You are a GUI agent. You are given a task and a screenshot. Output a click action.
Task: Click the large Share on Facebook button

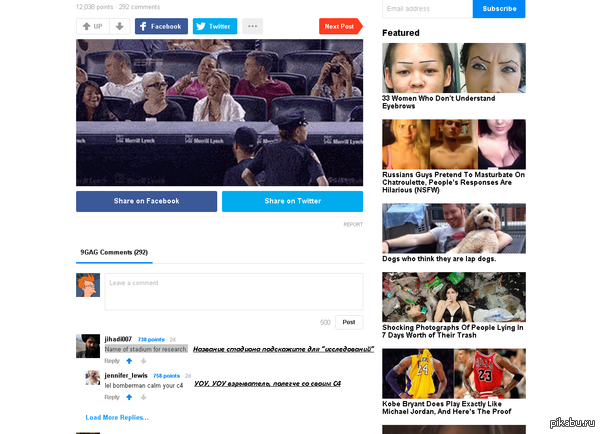point(147,201)
